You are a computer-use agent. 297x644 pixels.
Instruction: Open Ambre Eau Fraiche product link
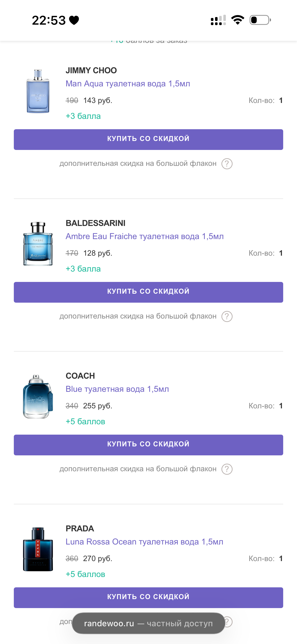(x=145, y=236)
